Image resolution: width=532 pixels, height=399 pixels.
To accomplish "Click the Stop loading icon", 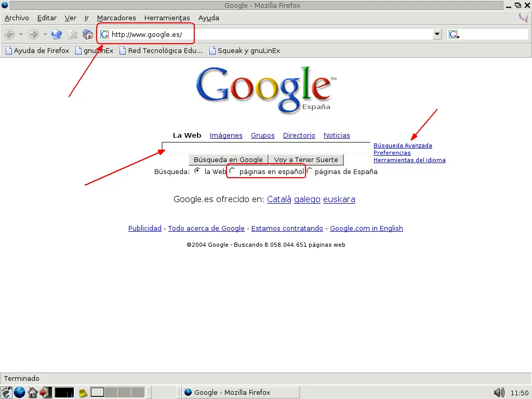I will [x=73, y=34].
